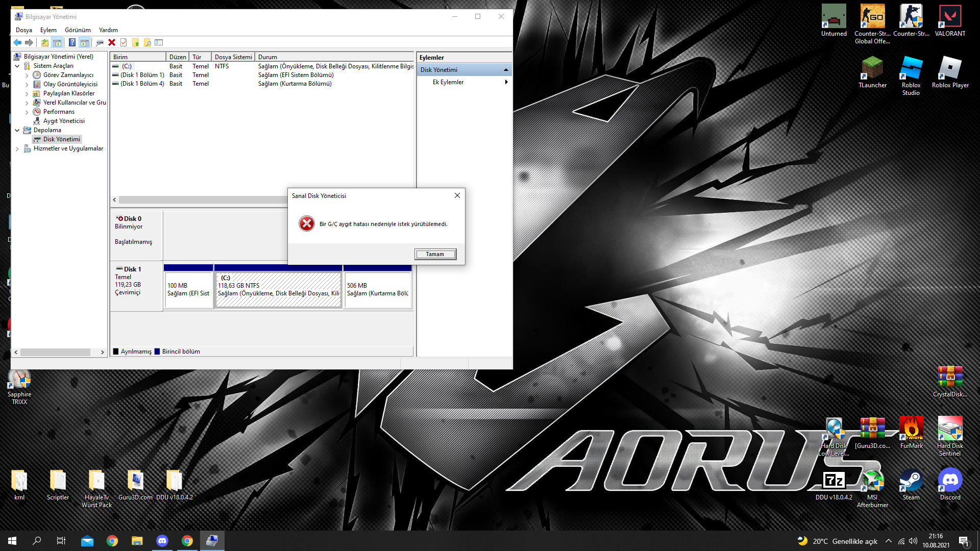Click Tamam in the error dialog
The width and height of the screenshot is (980, 551).
pyautogui.click(x=435, y=254)
